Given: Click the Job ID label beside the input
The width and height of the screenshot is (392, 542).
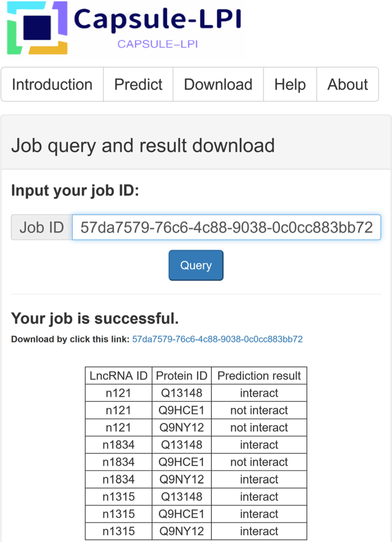Looking at the screenshot, I should (42, 228).
